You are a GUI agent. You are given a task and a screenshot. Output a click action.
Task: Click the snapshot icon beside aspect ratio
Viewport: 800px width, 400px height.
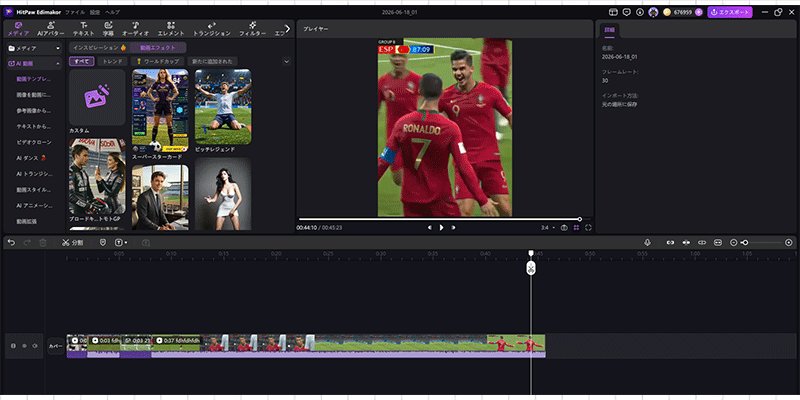pyautogui.click(x=564, y=228)
